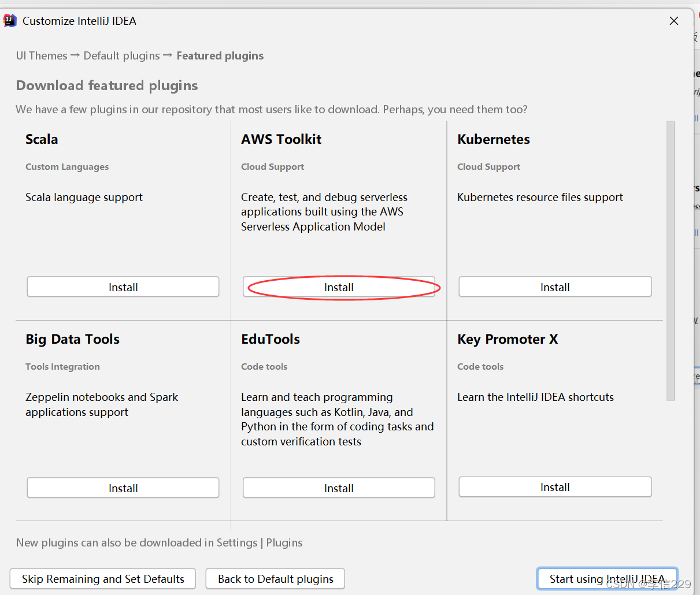Click Cloud Support label under AWS Toolkit
This screenshot has width=700, height=595.
pyautogui.click(x=272, y=166)
